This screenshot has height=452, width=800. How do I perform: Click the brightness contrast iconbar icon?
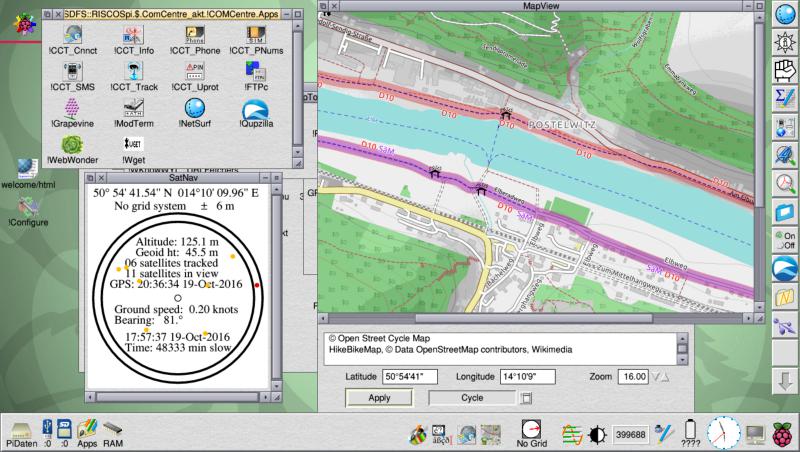coord(597,435)
